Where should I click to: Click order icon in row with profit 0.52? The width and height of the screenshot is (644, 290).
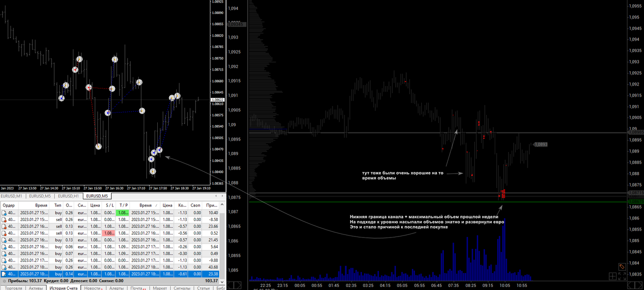(4, 233)
